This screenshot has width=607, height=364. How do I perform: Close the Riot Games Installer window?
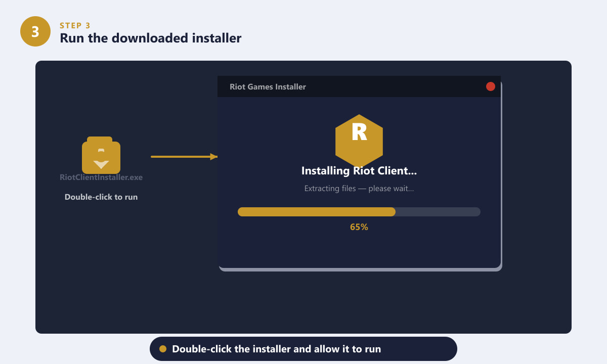[x=490, y=86]
